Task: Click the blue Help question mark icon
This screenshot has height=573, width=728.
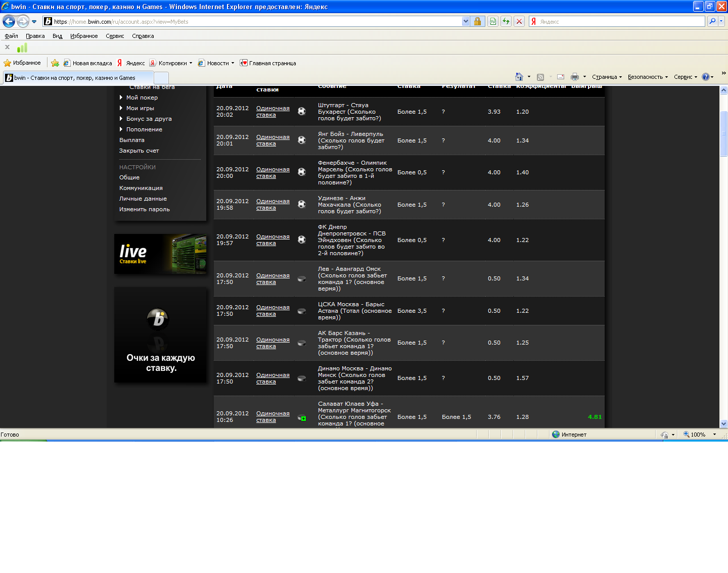Action: point(706,77)
